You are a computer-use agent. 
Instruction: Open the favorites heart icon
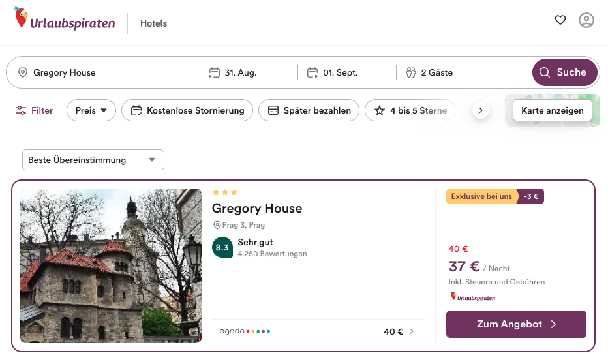tap(560, 20)
